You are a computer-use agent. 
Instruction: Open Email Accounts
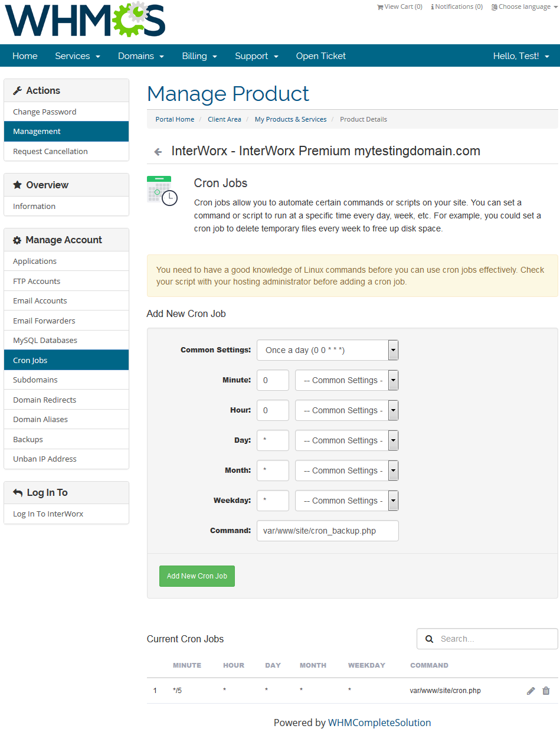coord(66,300)
